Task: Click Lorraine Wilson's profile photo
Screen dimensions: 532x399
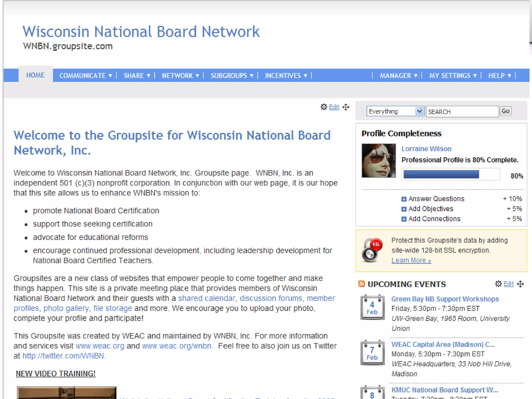Action: (379, 161)
